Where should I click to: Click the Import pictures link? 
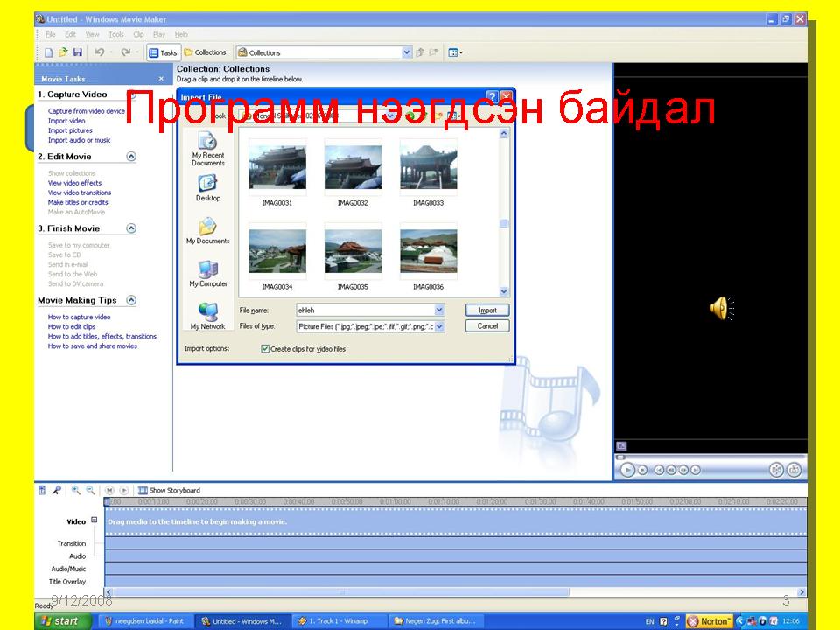point(70,130)
